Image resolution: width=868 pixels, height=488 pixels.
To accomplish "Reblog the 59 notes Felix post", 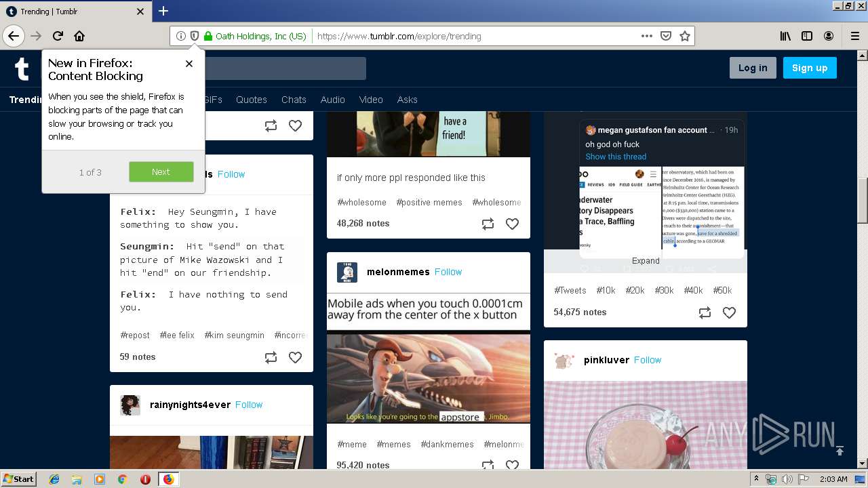I will 271,357.
